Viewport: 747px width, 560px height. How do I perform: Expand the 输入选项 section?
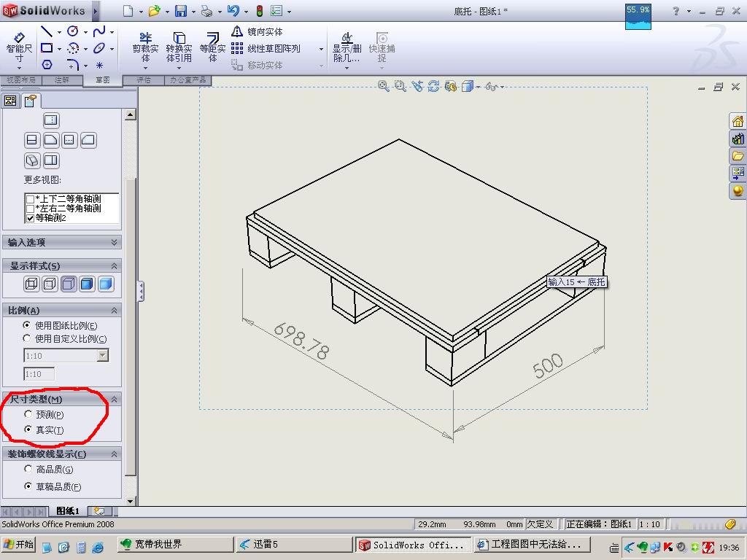[114, 242]
